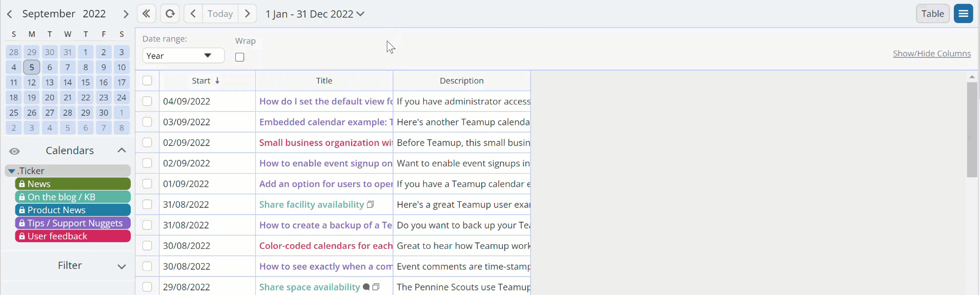Screen dimensions: 980x295
Task: Open the Date range Year dropdown
Action: coord(183,56)
